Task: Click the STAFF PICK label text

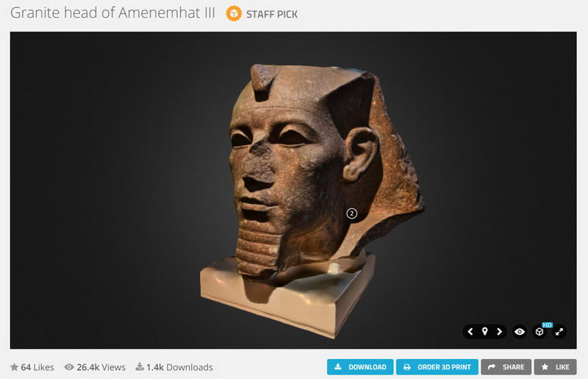Action: [x=272, y=14]
